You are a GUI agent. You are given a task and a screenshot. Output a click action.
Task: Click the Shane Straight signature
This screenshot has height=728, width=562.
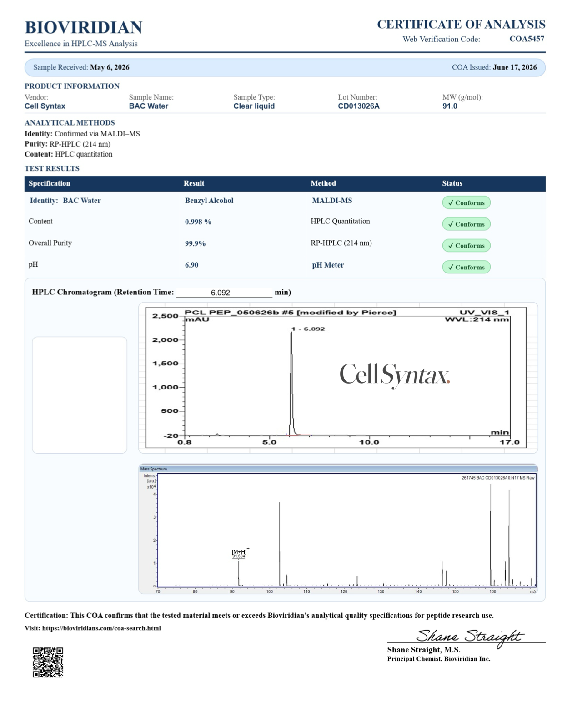point(470,637)
